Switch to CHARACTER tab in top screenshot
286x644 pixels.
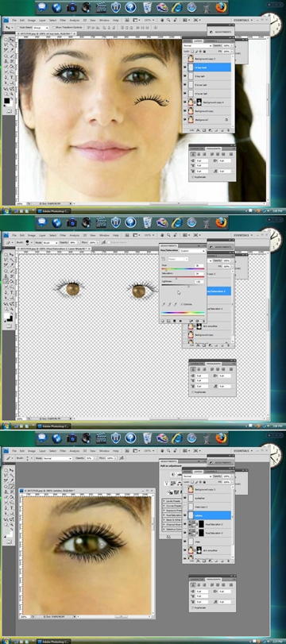coord(197,148)
